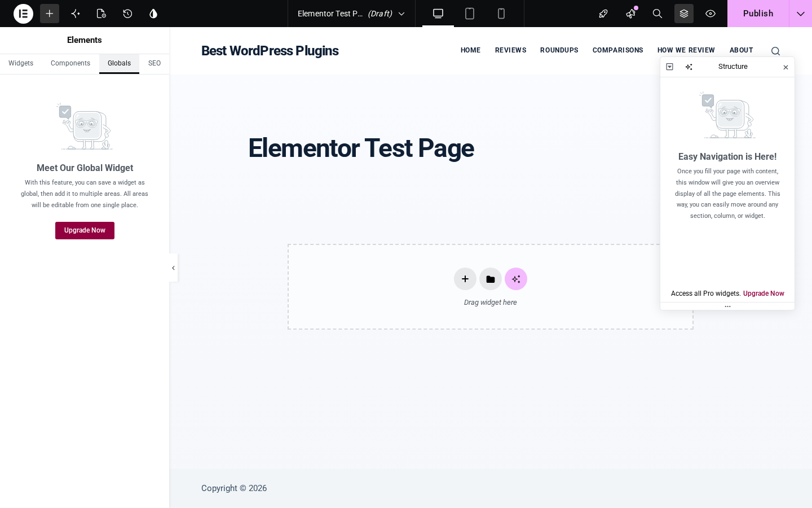Open the ROUNDUPS menu link
The width and height of the screenshot is (812, 508).
(559, 50)
